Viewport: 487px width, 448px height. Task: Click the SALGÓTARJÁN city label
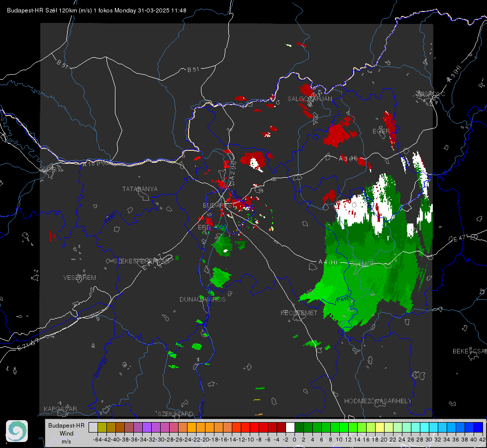click(x=309, y=99)
